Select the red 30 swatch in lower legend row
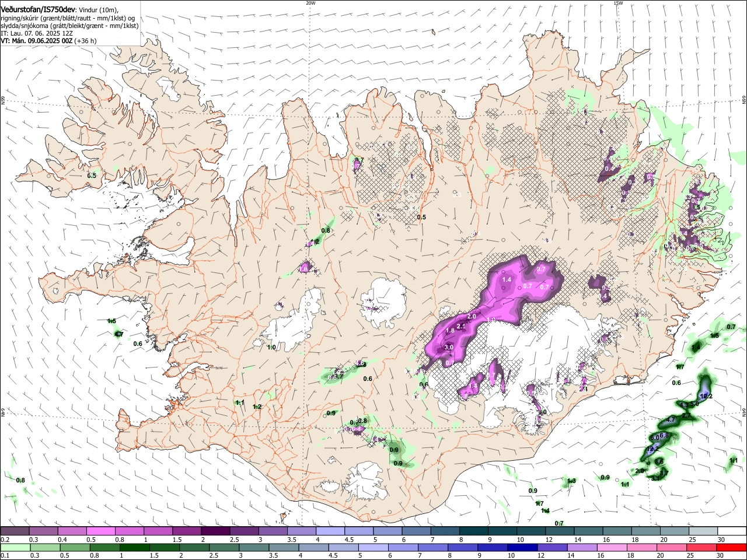This screenshot has width=747, height=560. click(x=731, y=547)
